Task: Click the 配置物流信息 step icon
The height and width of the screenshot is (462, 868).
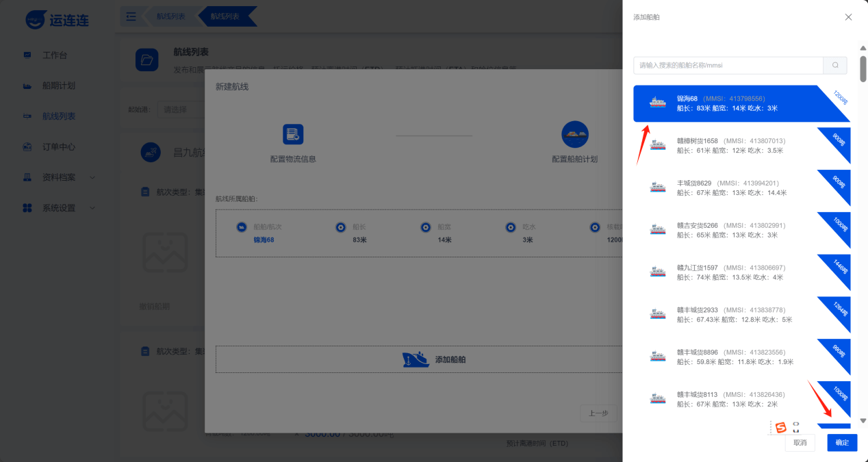Action: coord(293,134)
